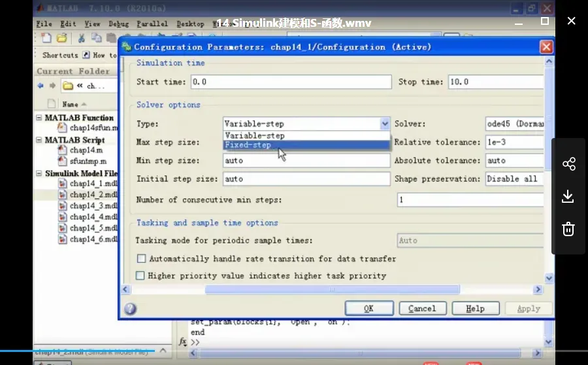
Task: Open the View menu
Action: (x=92, y=24)
